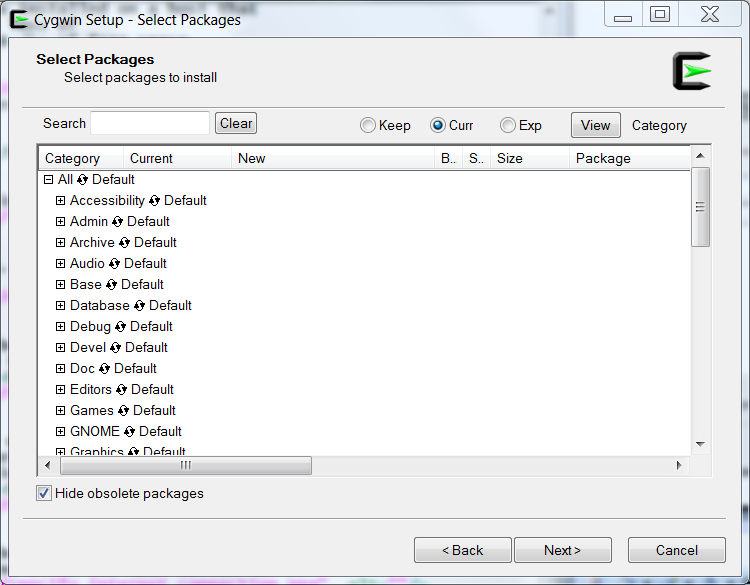The height and width of the screenshot is (585, 750).
Task: Expand the Database category
Action: [x=60, y=306]
